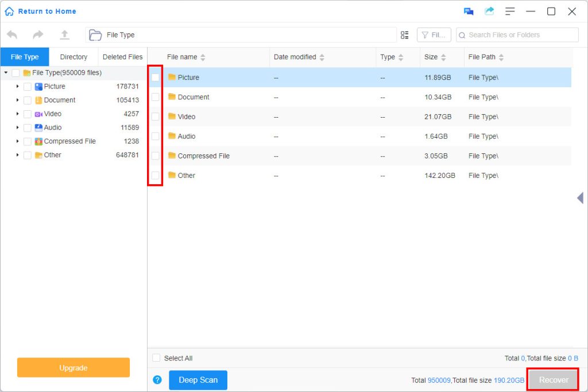The image size is (588, 392).
Task: Click the Upgrade button
Action: pos(73,367)
